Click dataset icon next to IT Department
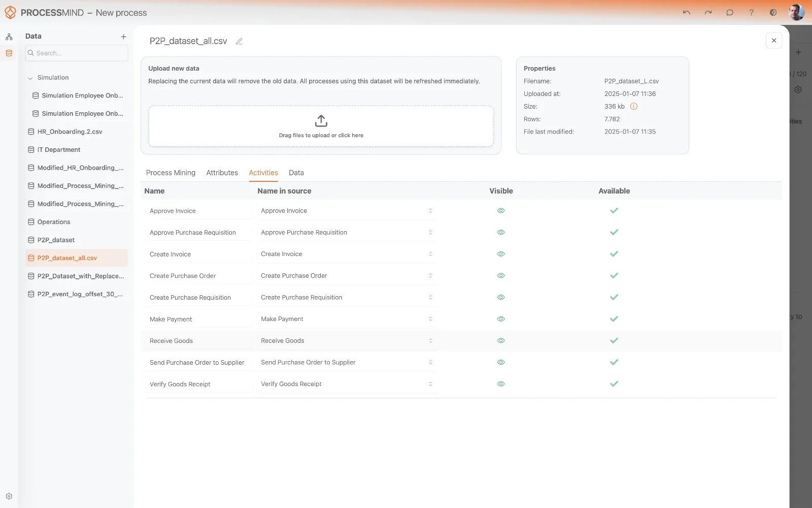The width and height of the screenshot is (812, 508). click(x=31, y=150)
